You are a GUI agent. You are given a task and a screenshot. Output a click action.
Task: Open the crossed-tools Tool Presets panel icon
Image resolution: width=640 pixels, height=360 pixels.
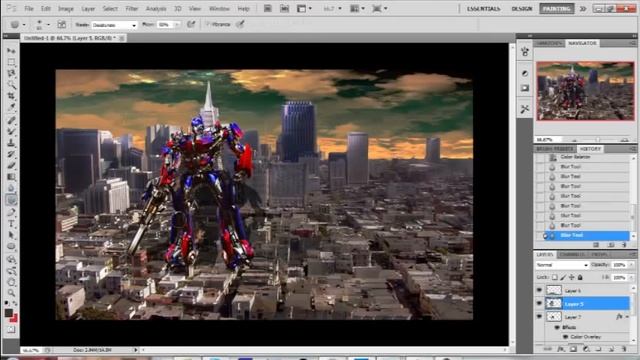click(x=525, y=109)
